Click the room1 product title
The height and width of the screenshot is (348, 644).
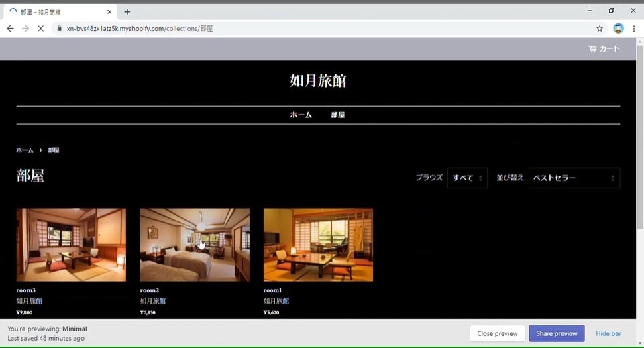click(x=273, y=290)
